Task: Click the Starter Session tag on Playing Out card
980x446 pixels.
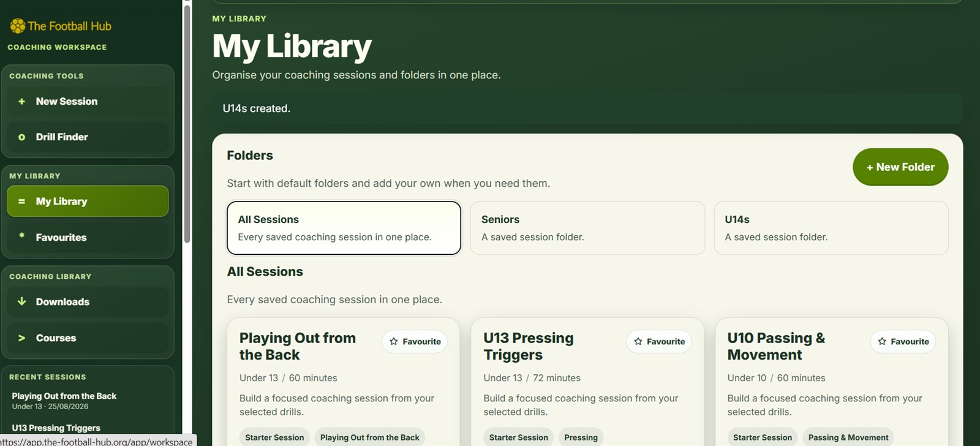Action: tap(274, 437)
